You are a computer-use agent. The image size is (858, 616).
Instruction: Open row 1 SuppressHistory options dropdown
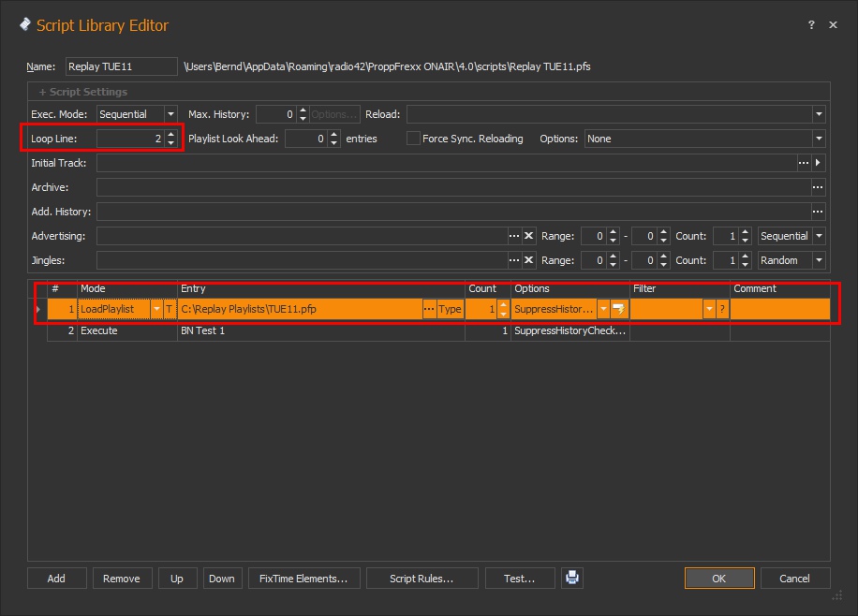[603, 309]
